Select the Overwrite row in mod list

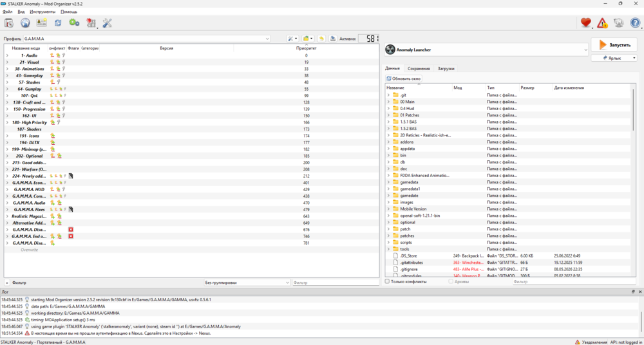pyautogui.click(x=191, y=250)
